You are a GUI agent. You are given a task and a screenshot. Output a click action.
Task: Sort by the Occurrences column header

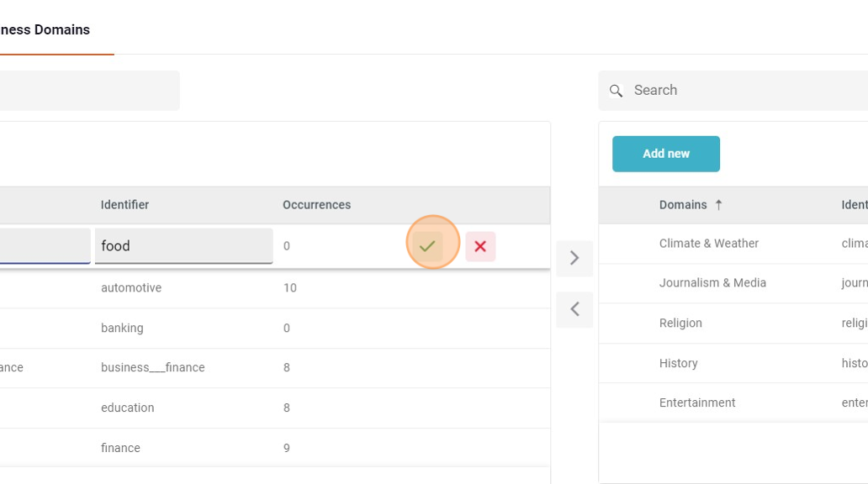click(x=316, y=205)
